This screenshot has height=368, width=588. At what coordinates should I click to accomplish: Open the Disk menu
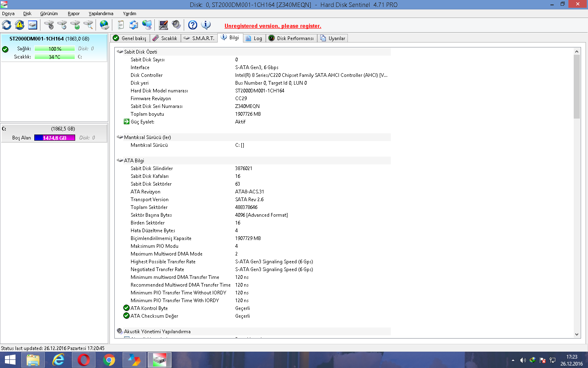27,13
